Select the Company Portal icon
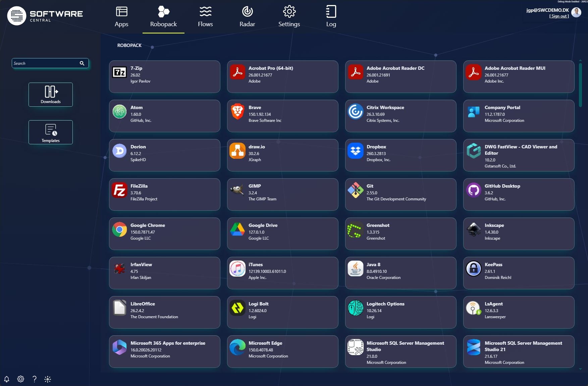 474,111
